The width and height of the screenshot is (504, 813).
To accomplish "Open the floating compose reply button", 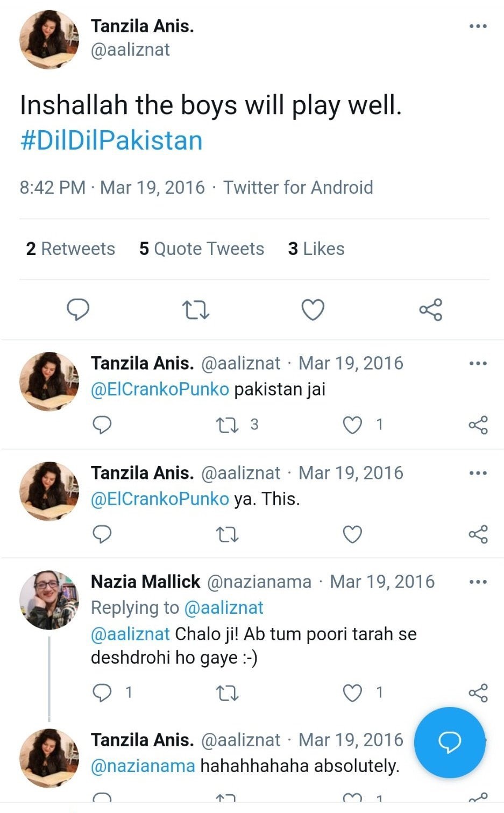I will click(450, 743).
